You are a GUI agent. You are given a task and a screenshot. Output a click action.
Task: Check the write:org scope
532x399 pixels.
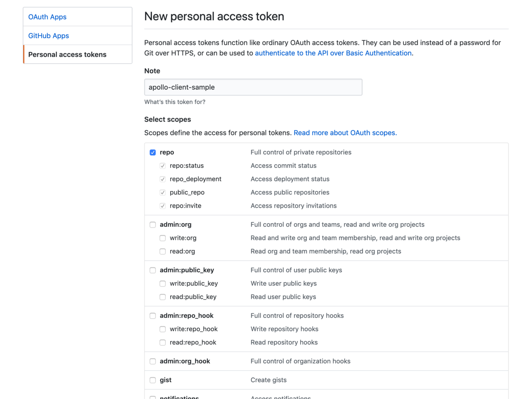click(x=163, y=238)
